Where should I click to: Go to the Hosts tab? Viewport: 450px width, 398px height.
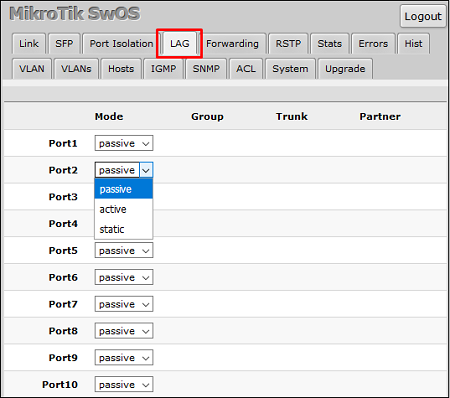(x=121, y=69)
